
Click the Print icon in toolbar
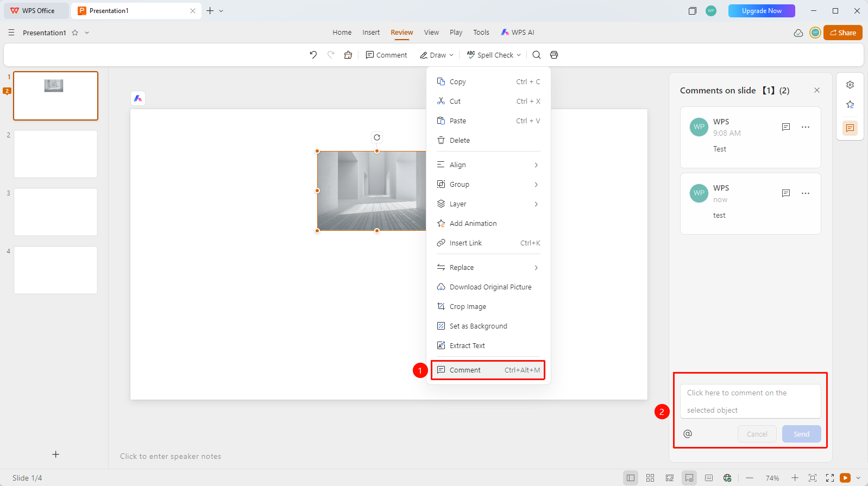[x=554, y=55]
